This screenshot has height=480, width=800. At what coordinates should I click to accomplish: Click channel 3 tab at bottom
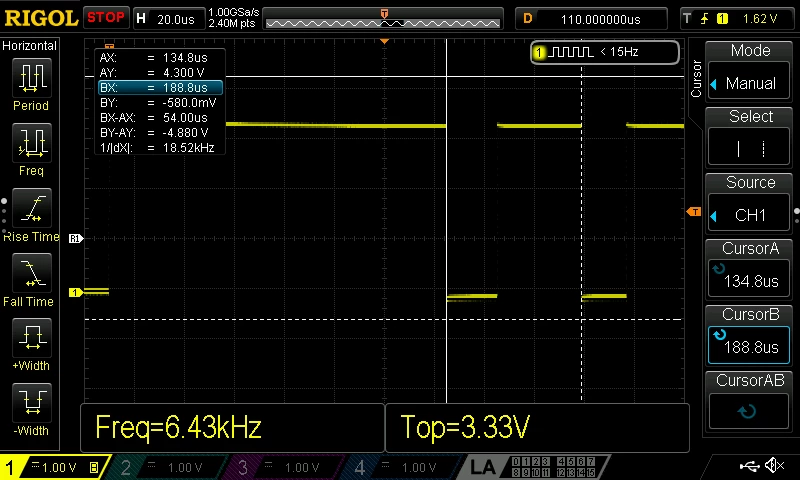tap(286, 467)
